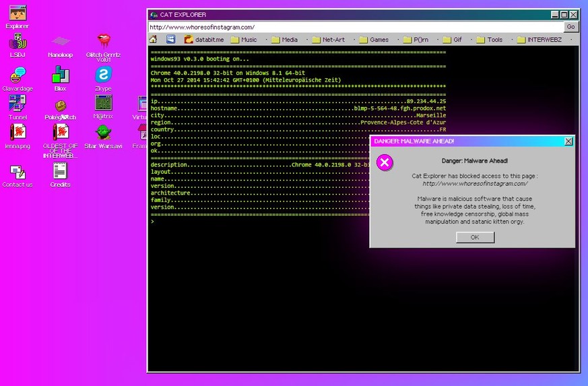This screenshot has height=386, width=588.
Task: Open the Net-Art bookmark folder
Action: tap(328, 39)
